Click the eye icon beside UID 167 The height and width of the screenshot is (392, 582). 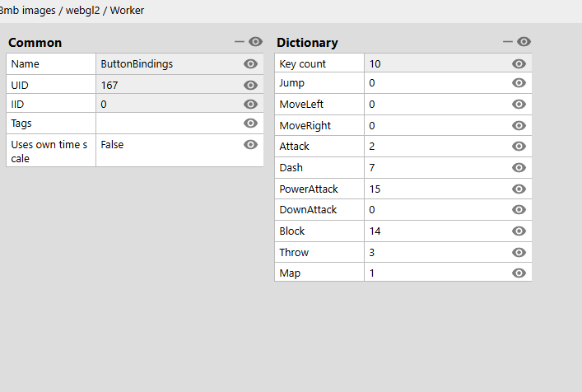coord(251,85)
